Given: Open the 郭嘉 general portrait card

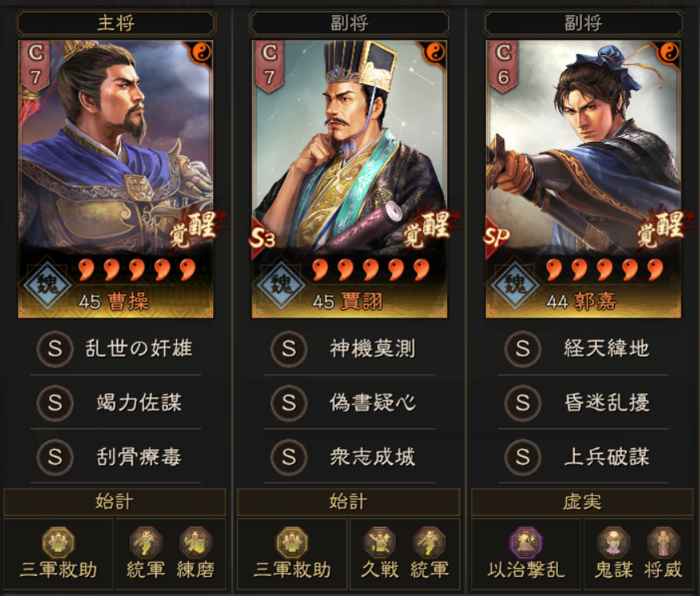Looking at the screenshot, I should click(583, 180).
